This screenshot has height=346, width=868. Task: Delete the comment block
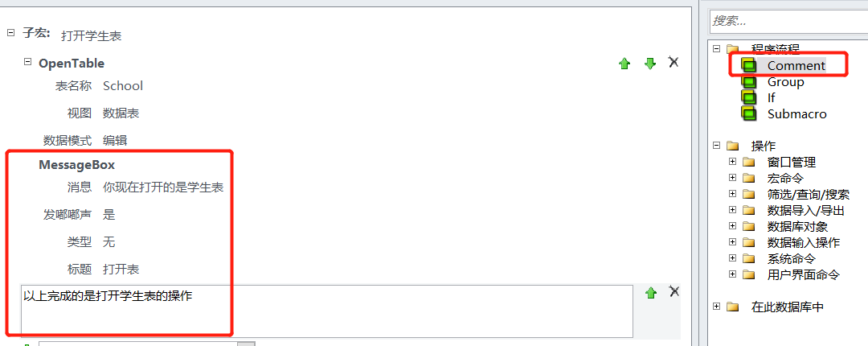pyautogui.click(x=674, y=291)
